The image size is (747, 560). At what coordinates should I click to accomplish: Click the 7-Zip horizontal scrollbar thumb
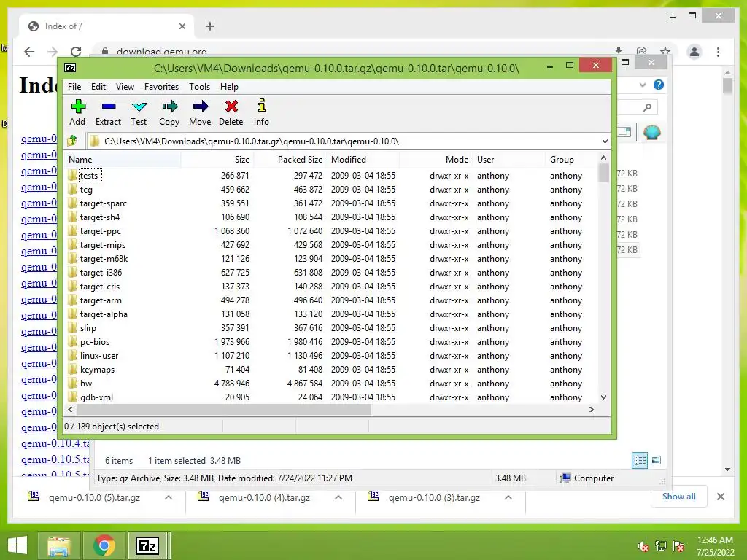point(223,410)
